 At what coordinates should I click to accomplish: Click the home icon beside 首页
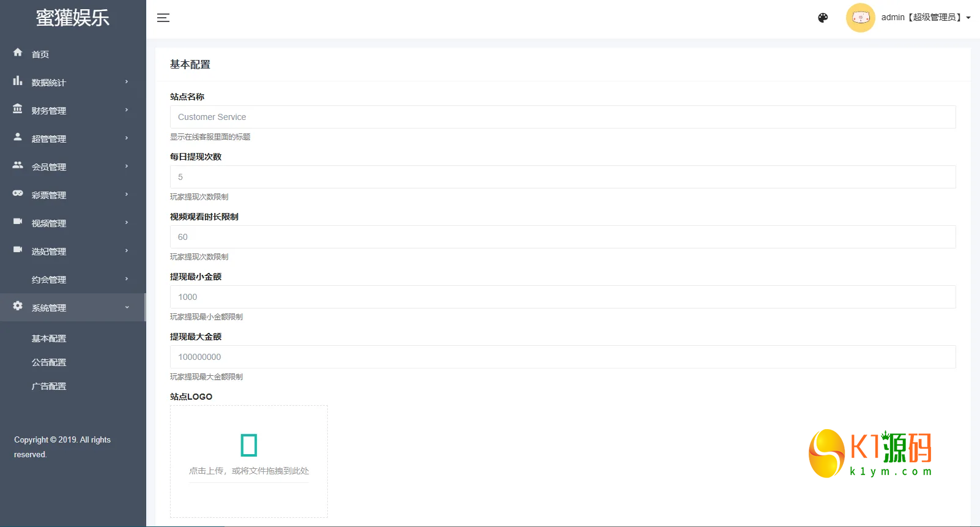pos(18,53)
